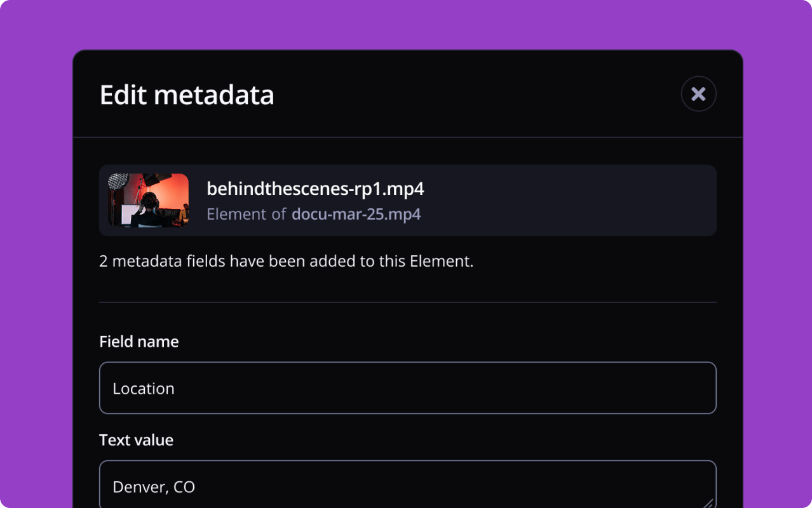Click the divider line above Field name
812x508 pixels.
click(x=407, y=302)
